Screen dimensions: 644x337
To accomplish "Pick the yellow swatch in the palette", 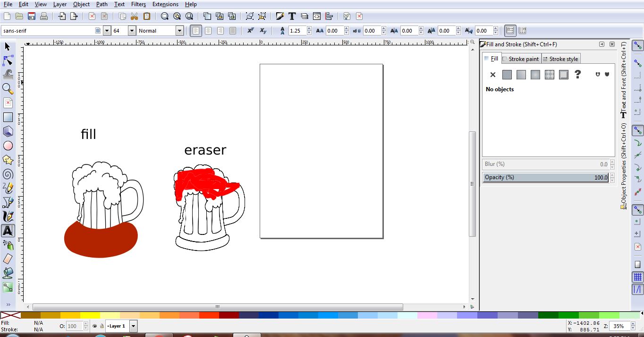I will tap(90, 315).
